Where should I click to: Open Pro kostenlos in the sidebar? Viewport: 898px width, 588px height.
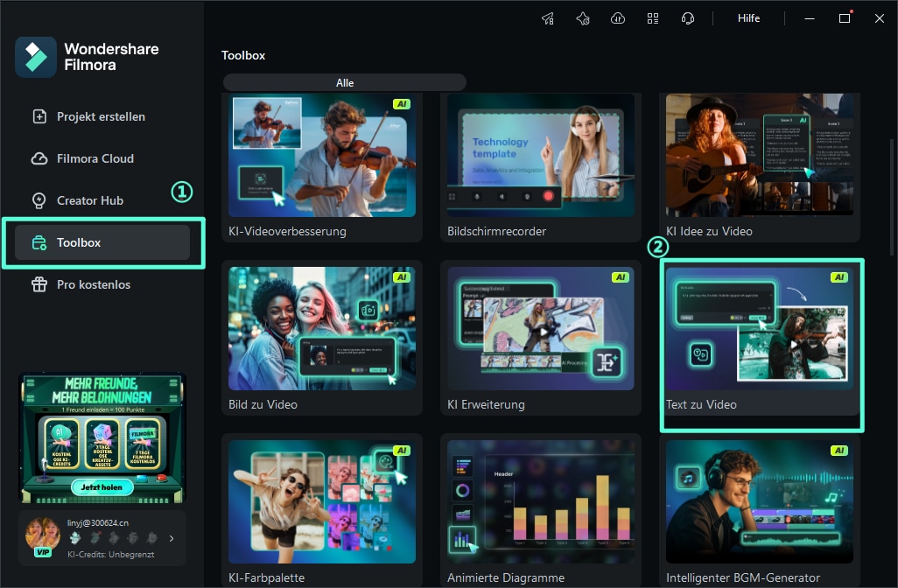click(x=93, y=283)
